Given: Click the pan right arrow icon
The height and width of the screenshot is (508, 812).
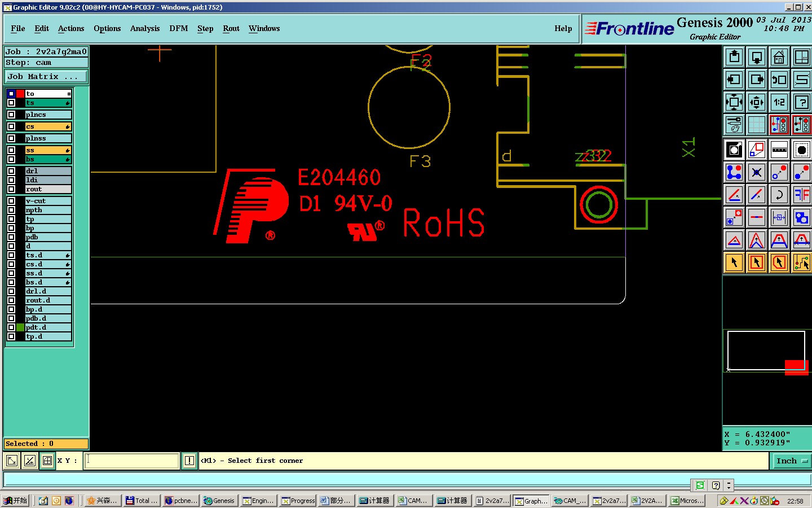Looking at the screenshot, I should coord(757,80).
